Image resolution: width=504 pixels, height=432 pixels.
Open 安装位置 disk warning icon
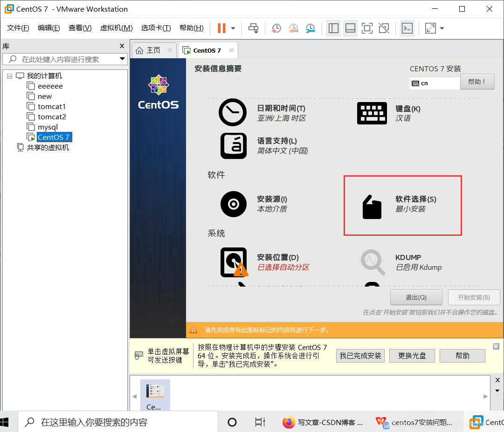pos(235,262)
